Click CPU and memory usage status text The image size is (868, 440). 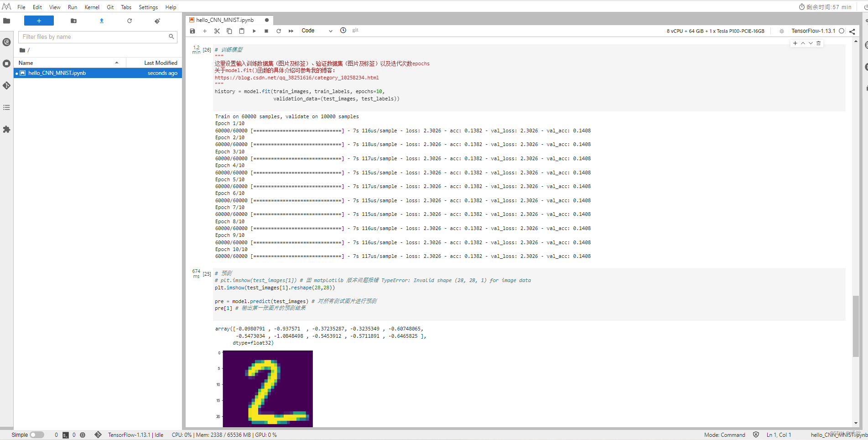point(224,435)
